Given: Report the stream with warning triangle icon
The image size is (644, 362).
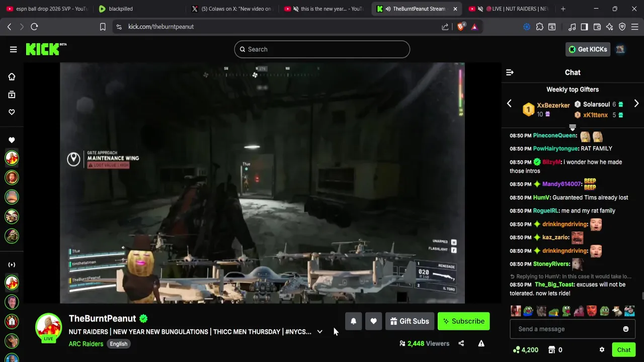Looking at the screenshot, I should click(x=481, y=343).
